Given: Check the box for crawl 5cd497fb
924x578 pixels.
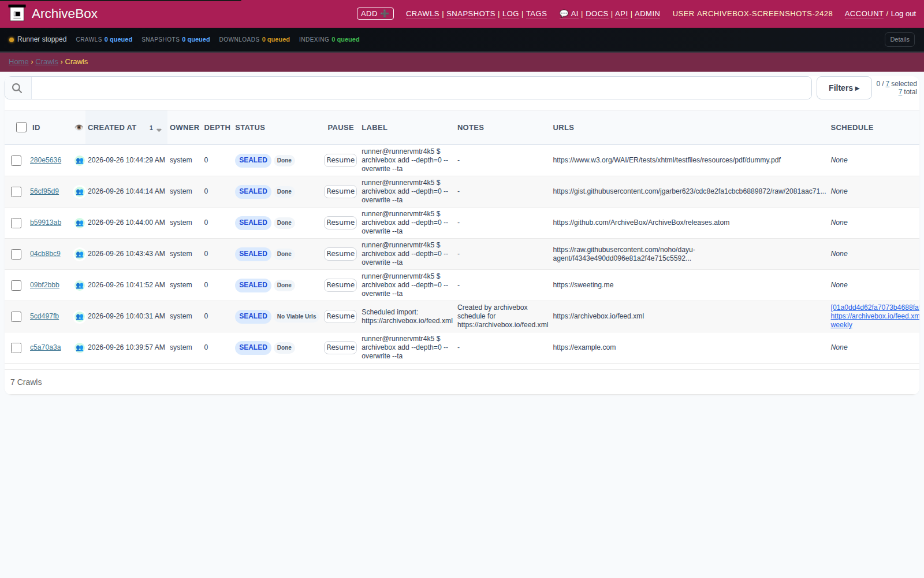Looking at the screenshot, I should (x=16, y=317).
